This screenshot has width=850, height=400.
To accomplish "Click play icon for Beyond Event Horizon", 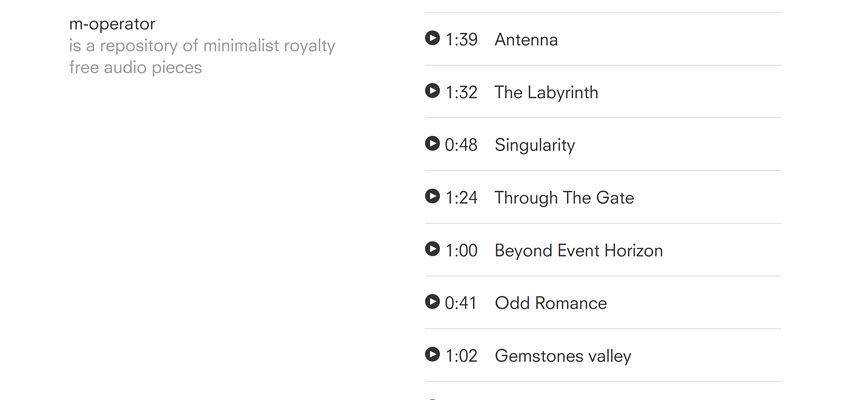I will [432, 249].
